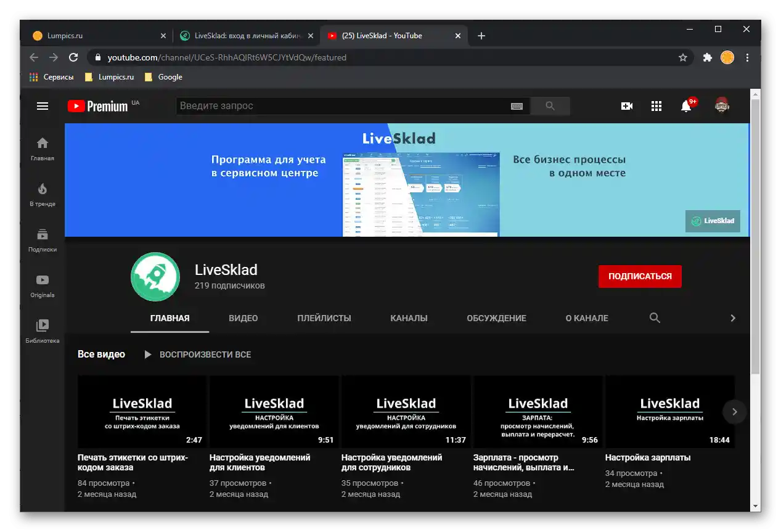Image resolution: width=781 pixels, height=532 pixels.
Task: Switch to the ПЛЕЙЛИСТЫ tab
Action: 324,317
